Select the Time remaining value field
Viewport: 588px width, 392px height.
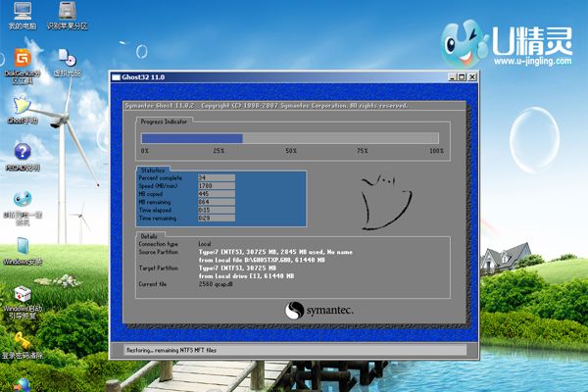[x=215, y=216]
